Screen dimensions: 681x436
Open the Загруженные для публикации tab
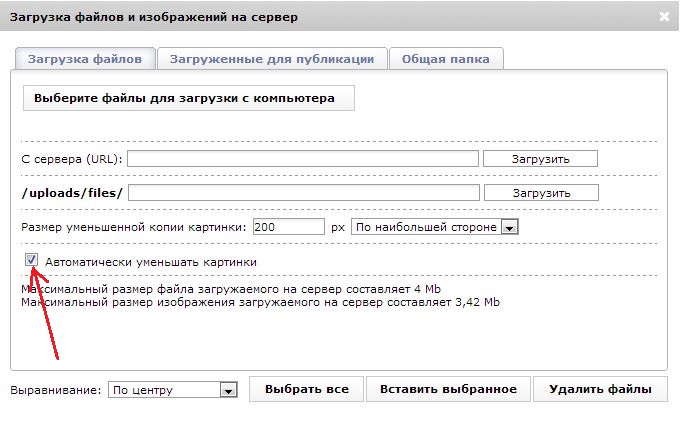click(x=271, y=59)
